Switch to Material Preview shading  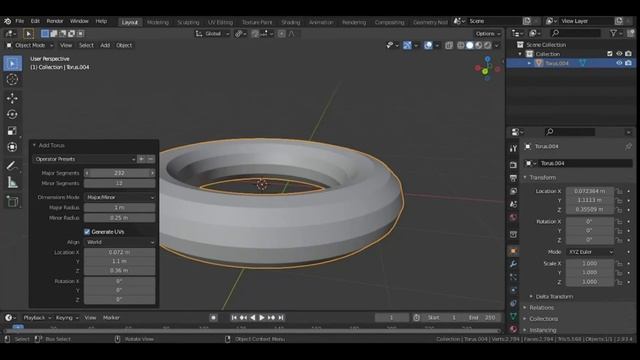(x=479, y=45)
